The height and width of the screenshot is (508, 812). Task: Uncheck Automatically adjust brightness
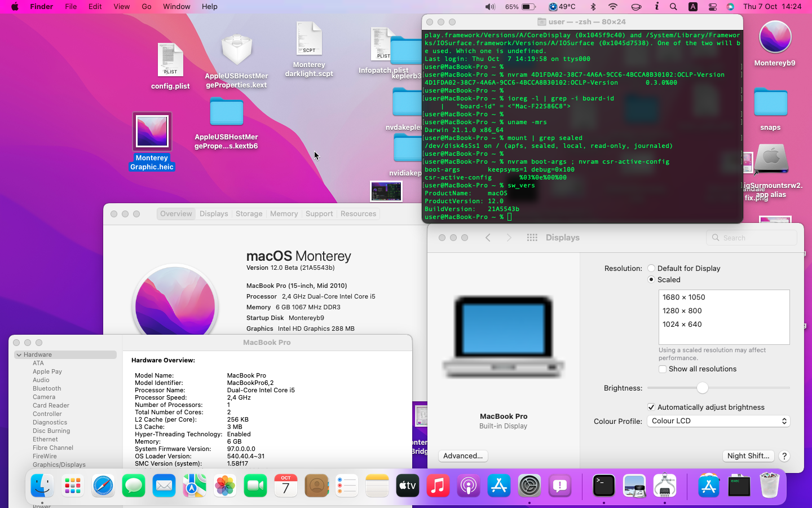[x=651, y=408]
